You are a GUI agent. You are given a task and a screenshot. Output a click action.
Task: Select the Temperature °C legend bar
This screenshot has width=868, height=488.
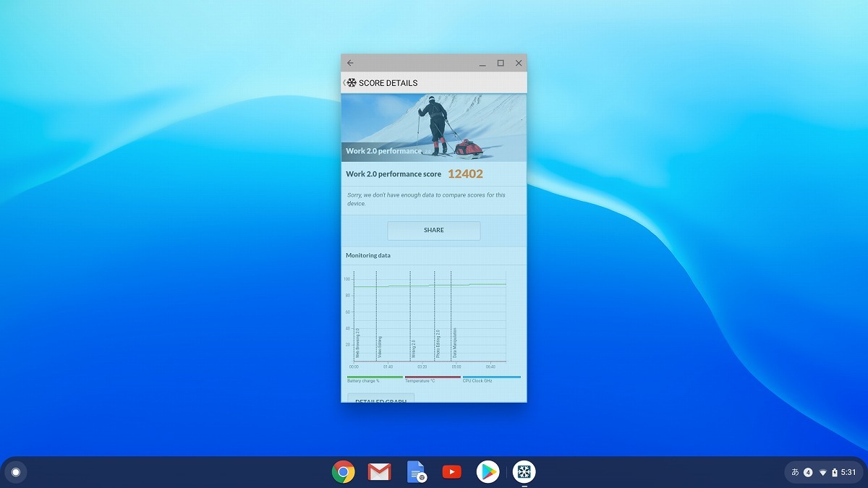433,377
